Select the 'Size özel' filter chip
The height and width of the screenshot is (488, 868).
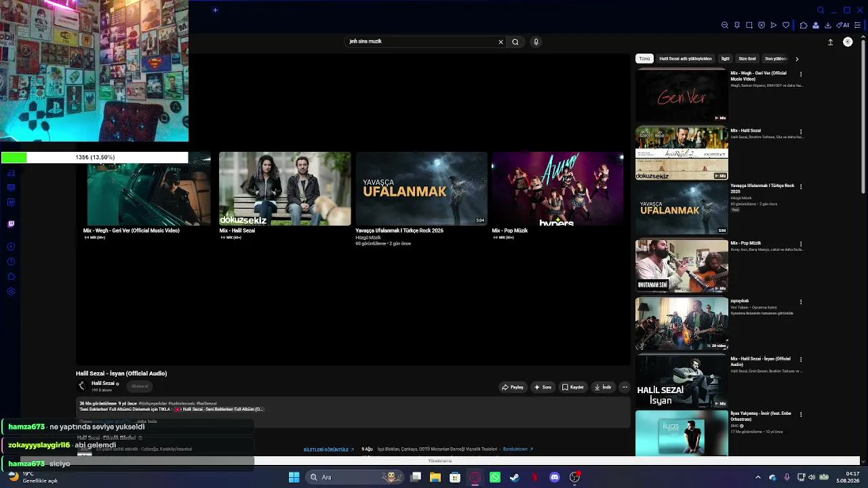click(x=747, y=59)
